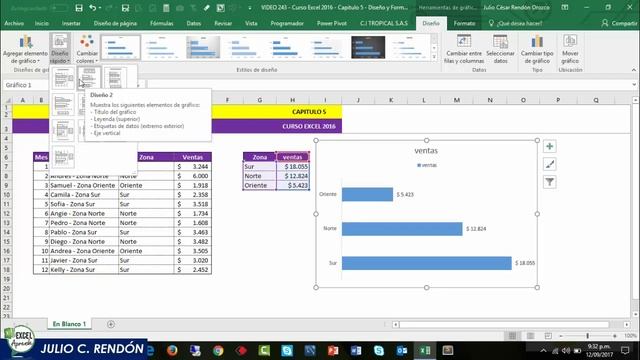This screenshot has height=360, width=640.
Task: Click the Norte bar in chart
Action: coord(402,229)
